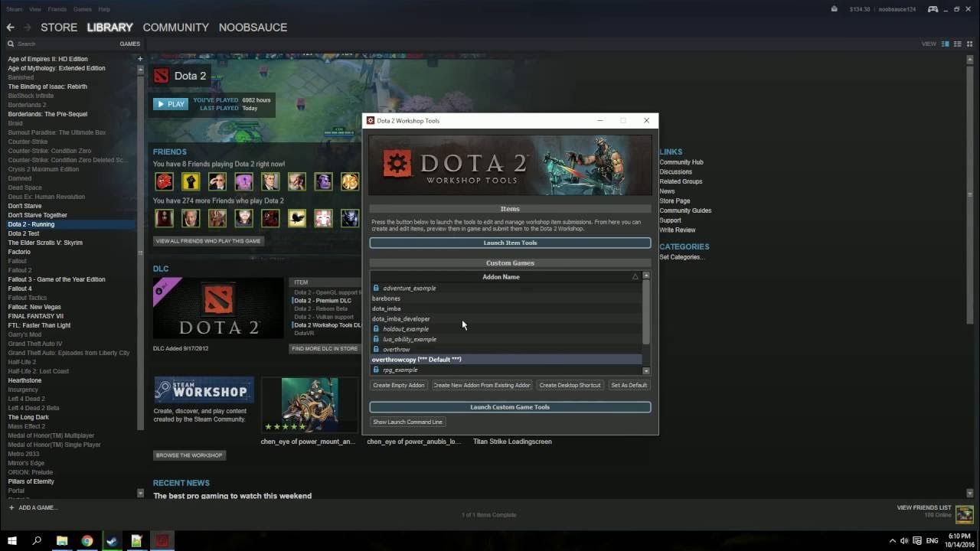This screenshot has height=551, width=980.
Task: Switch library to grid view icon
Action: tap(969, 44)
